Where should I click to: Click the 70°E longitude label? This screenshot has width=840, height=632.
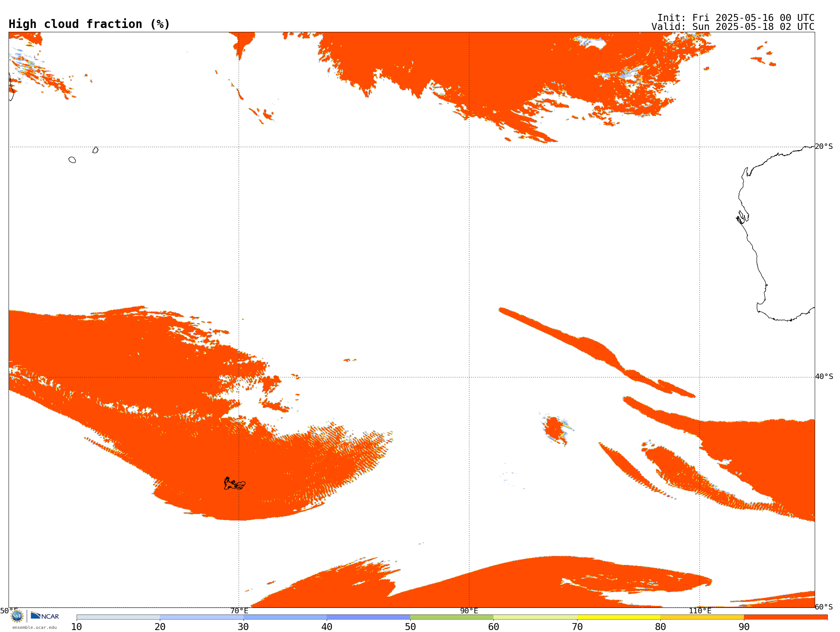pos(239,611)
